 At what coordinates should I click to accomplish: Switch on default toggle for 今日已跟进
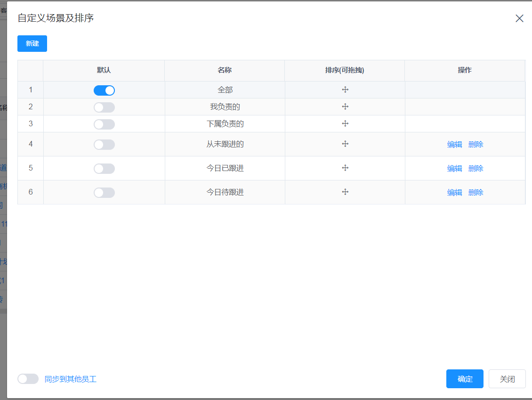tap(104, 169)
